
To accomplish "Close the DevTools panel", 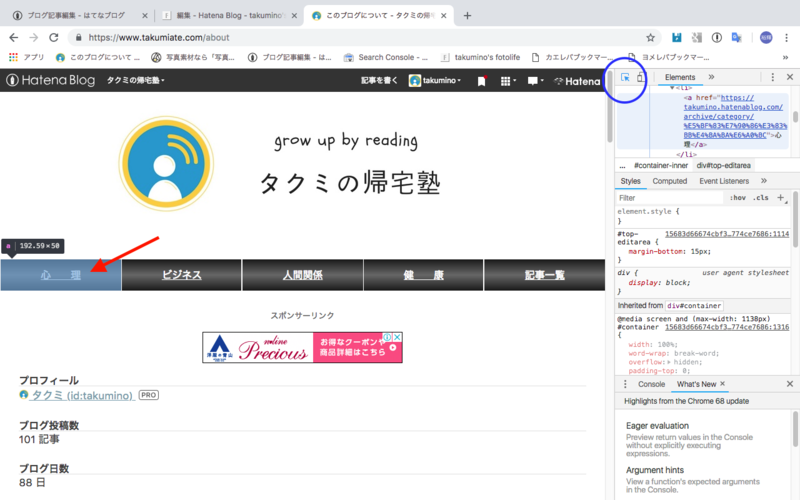I will 790,77.
